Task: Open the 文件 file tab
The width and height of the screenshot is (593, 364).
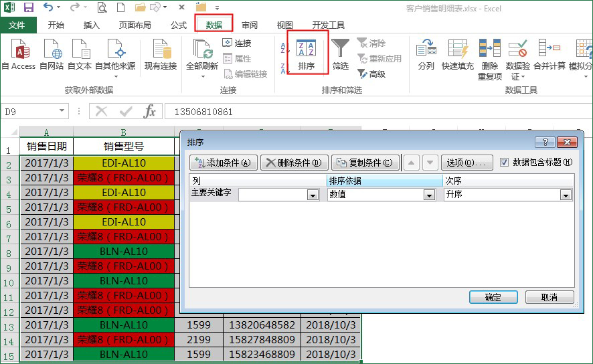Action: (17, 25)
